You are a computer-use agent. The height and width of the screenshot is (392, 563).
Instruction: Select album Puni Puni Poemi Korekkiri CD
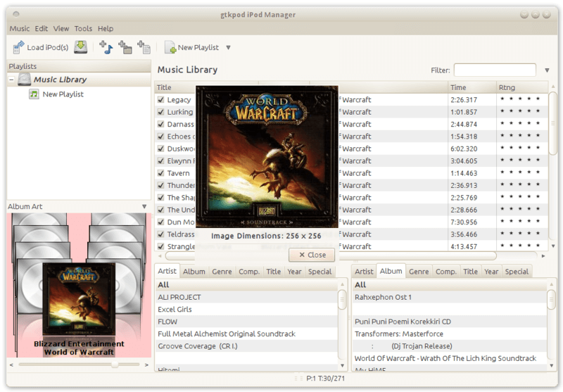pos(450,322)
